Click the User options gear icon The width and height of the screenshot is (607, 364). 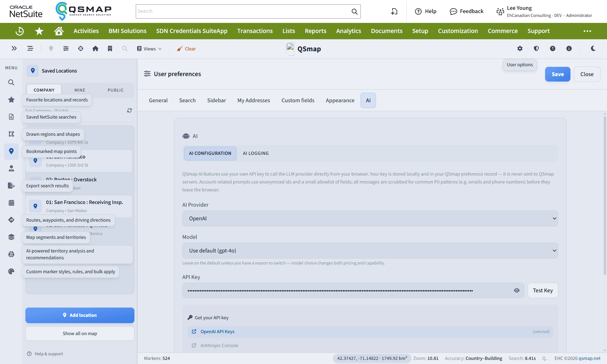pos(520,49)
